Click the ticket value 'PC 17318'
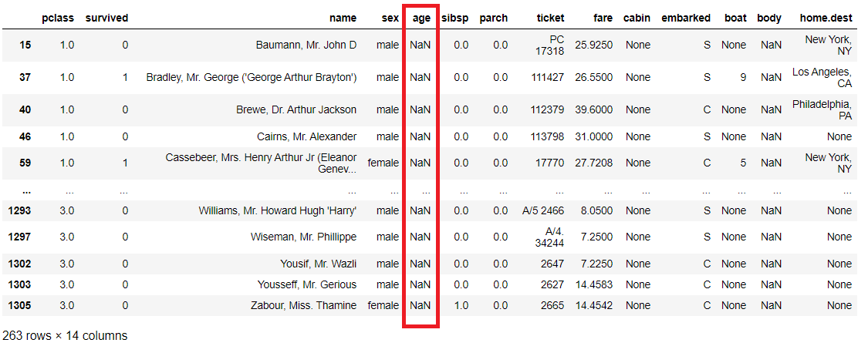Image resolution: width=868 pixels, height=353 pixels. (552, 45)
